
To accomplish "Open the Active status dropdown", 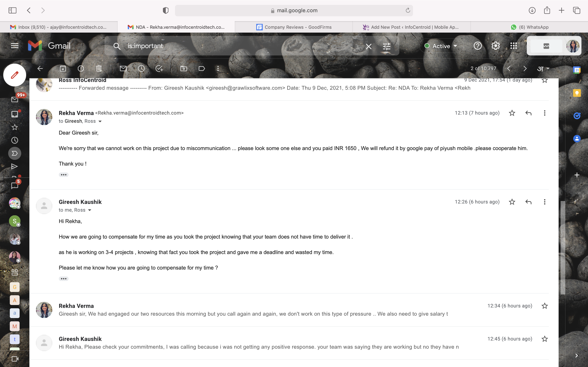I will coord(441,46).
